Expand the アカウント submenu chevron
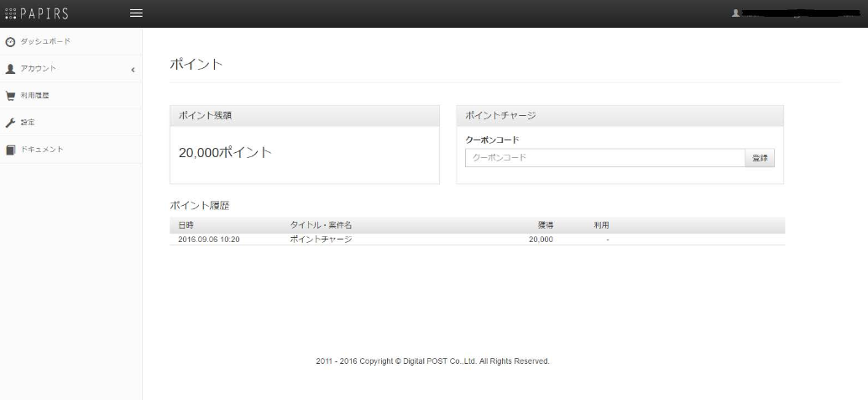 coord(133,69)
